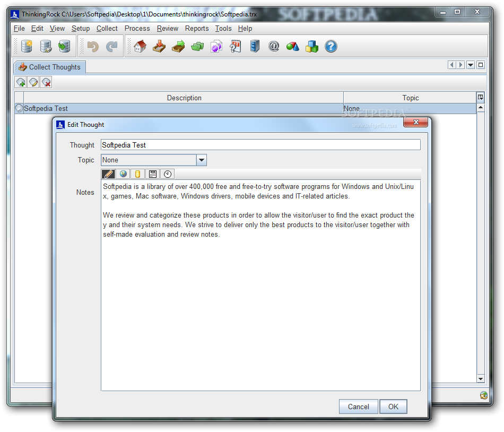504x432 pixels.
Task: Open the View menu
Action: click(57, 28)
